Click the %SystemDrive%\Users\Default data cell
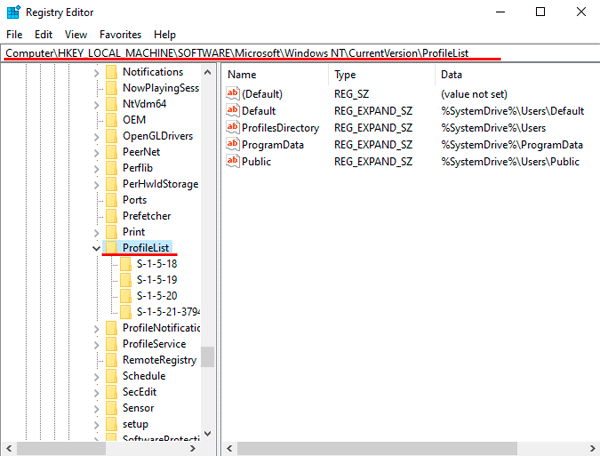The height and width of the screenshot is (456, 600). click(x=512, y=111)
